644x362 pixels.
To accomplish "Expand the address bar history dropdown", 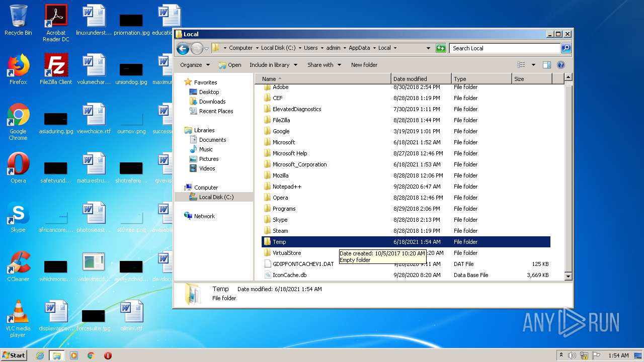I will point(428,48).
